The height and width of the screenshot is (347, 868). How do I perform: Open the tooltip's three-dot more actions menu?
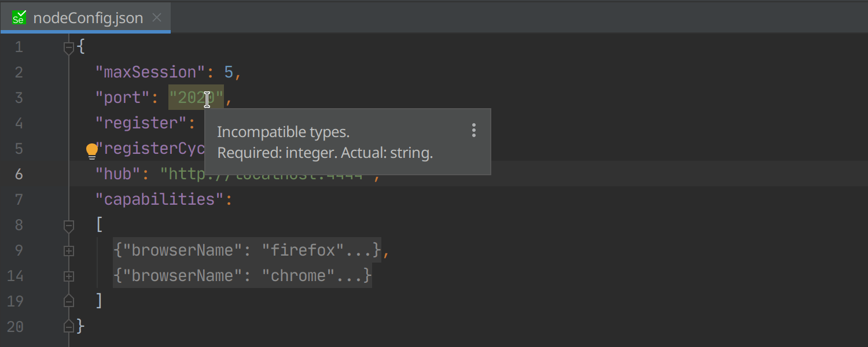(x=474, y=131)
